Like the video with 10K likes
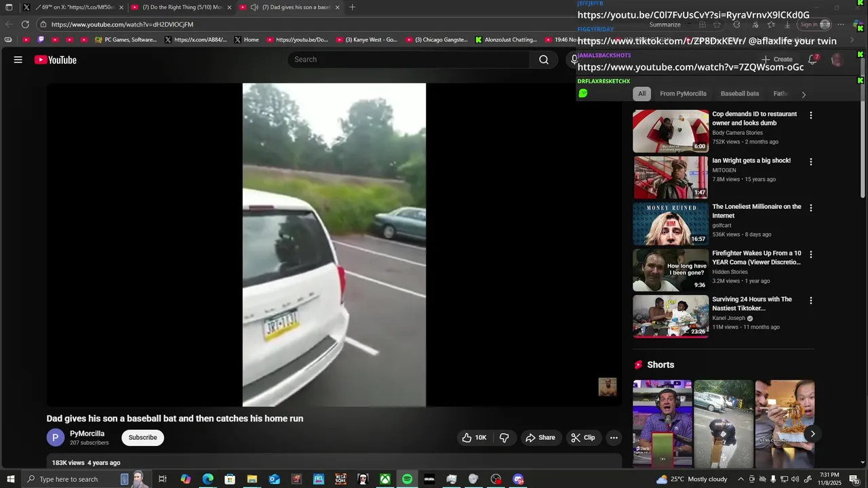Image resolution: width=868 pixels, height=488 pixels. point(474,438)
